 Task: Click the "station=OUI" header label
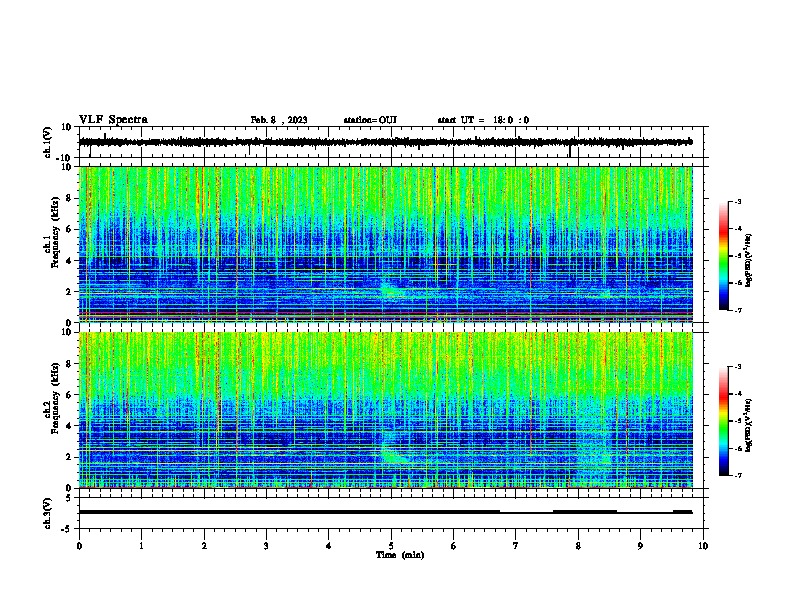click(370, 120)
